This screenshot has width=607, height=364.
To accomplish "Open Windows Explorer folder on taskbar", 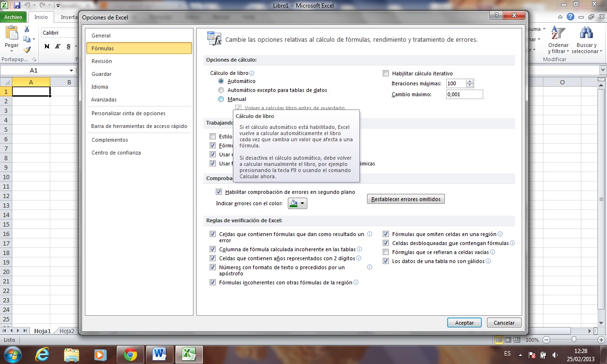I will coord(72,354).
